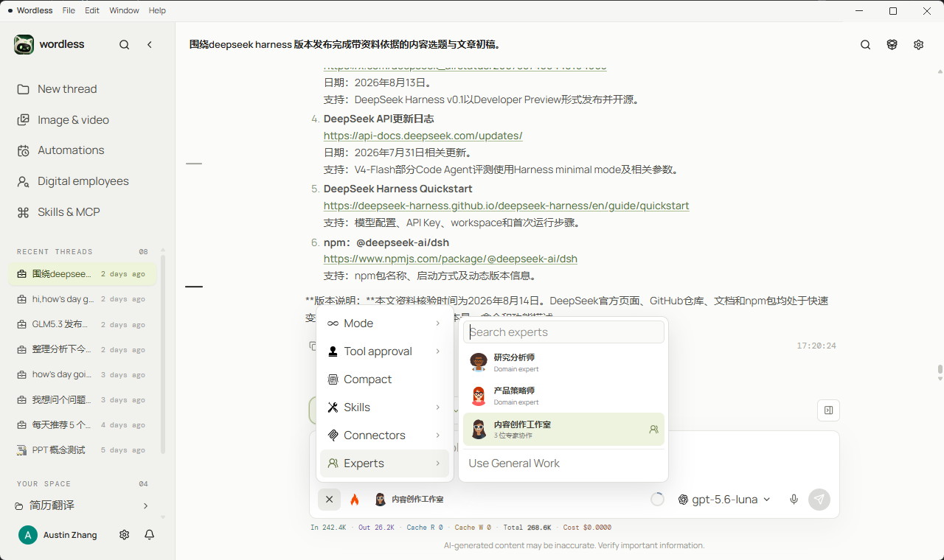
Task: Expand Experts submenu arrow
Action: (x=437, y=463)
